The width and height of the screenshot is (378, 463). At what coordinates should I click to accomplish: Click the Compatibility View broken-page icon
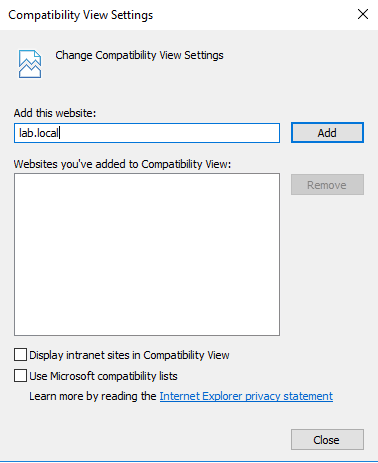pyautogui.click(x=30, y=64)
